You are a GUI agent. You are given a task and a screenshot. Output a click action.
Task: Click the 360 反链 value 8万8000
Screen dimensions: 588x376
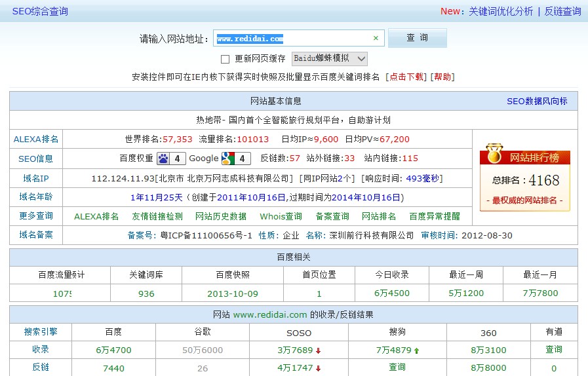click(x=488, y=367)
